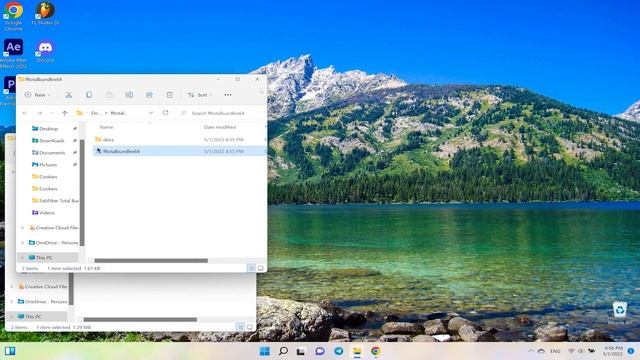Expand Creative Cloud Files in rear window

tap(12, 287)
